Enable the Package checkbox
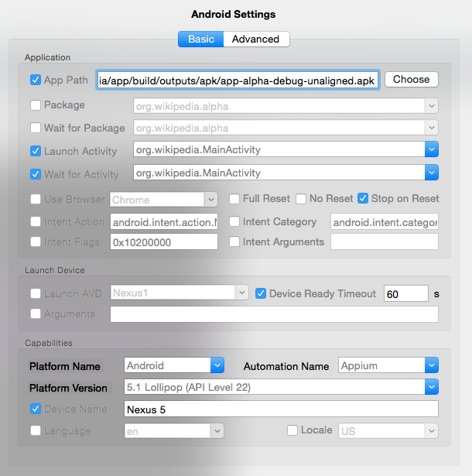 [36, 105]
